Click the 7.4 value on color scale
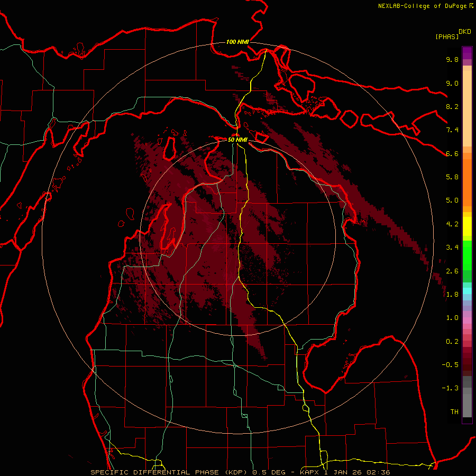This screenshot has height=476, width=476. (452, 130)
